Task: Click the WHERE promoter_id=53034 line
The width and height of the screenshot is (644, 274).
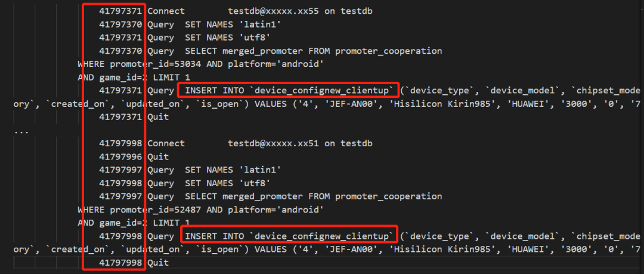Action: [200, 64]
